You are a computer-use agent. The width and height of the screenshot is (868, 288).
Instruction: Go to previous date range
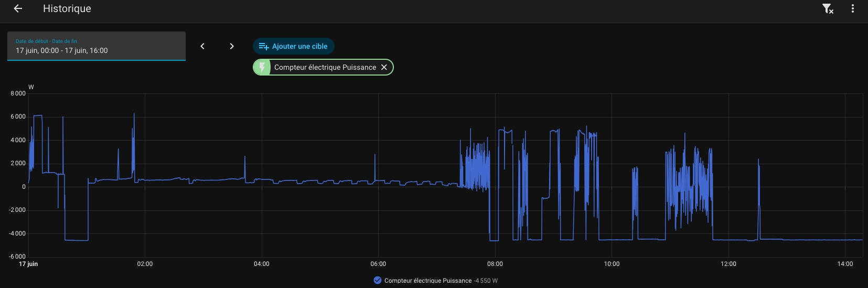(202, 46)
